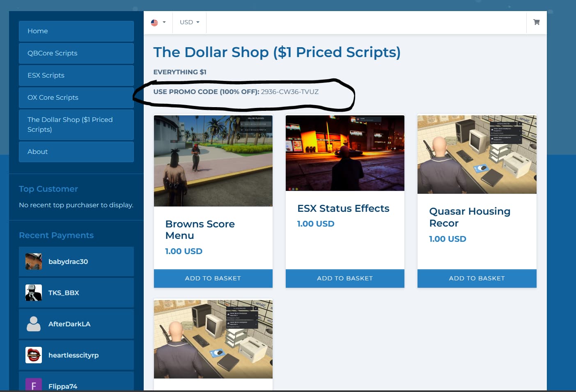This screenshot has width=576, height=392.
Task: Open Browns Score Menu product title
Action: click(200, 230)
